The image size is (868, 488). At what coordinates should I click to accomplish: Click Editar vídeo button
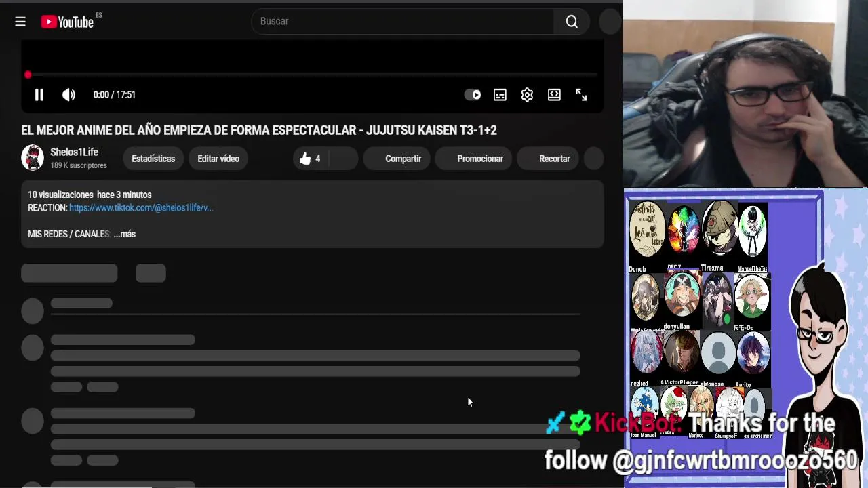pyautogui.click(x=218, y=159)
